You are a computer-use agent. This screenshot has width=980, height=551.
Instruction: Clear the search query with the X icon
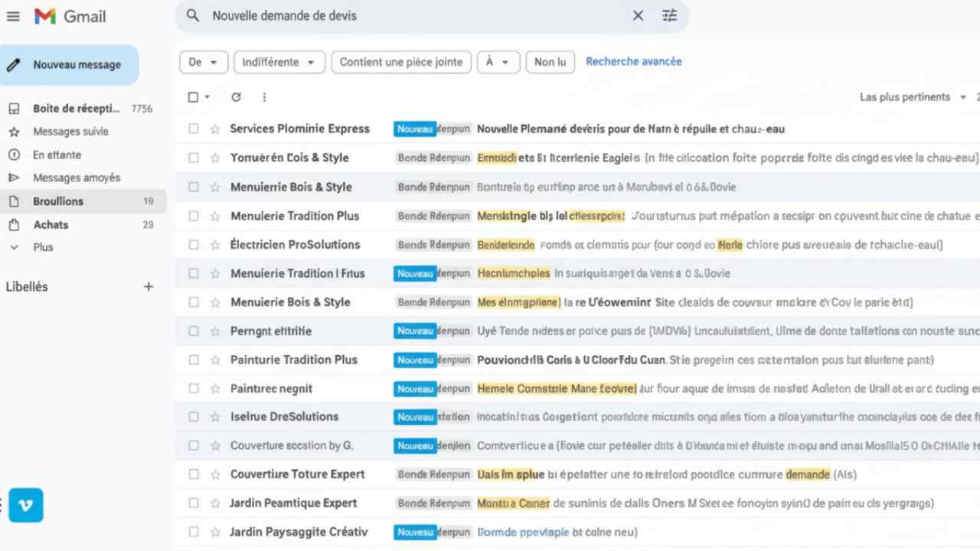[638, 16]
